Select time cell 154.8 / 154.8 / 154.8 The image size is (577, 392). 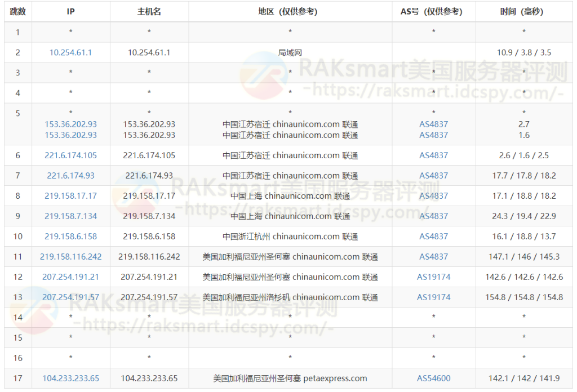524,297
